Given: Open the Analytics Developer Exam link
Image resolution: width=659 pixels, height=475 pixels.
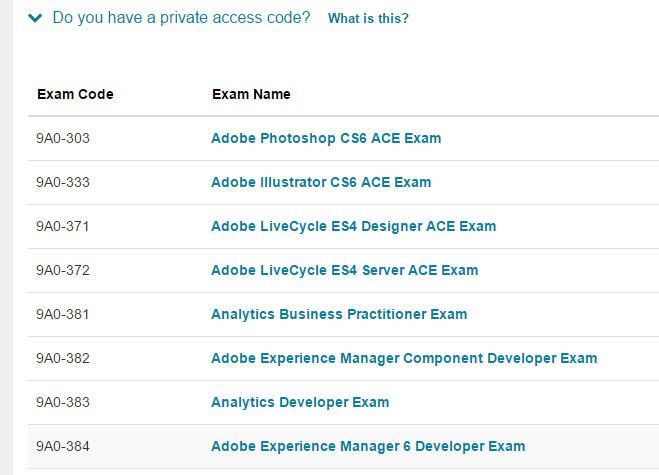Looking at the screenshot, I should (x=300, y=402).
